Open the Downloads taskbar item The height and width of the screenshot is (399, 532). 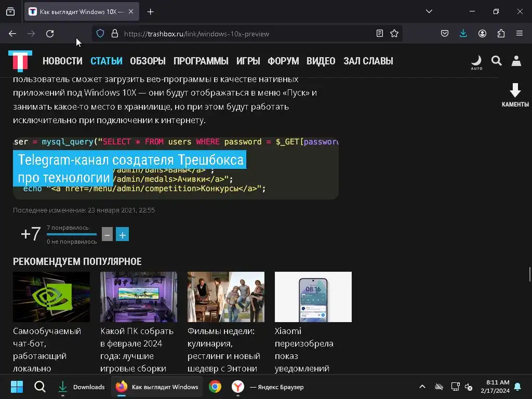point(81,387)
